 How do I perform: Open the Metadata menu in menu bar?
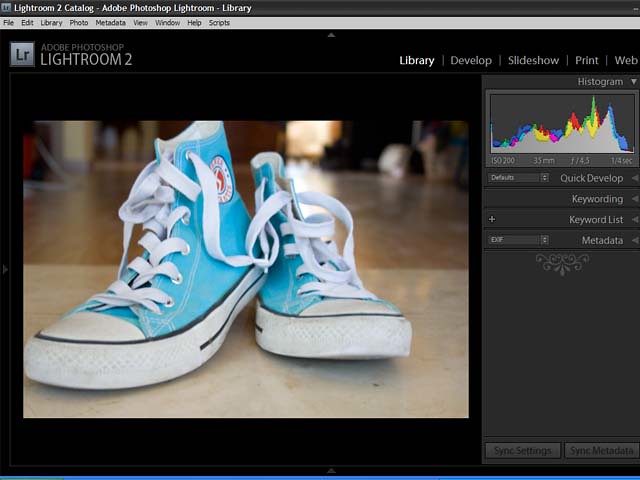point(110,22)
